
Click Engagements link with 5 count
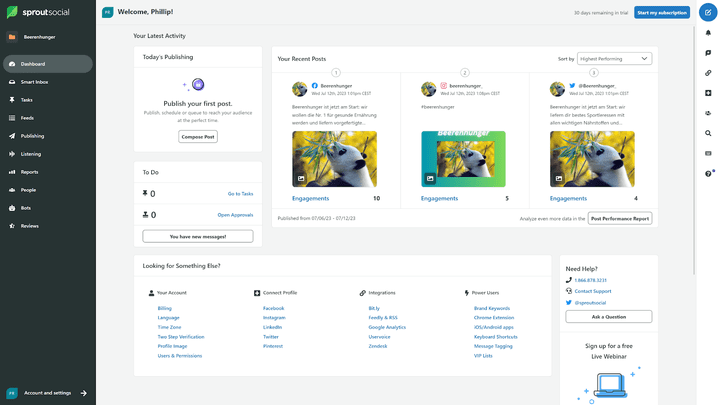point(439,198)
